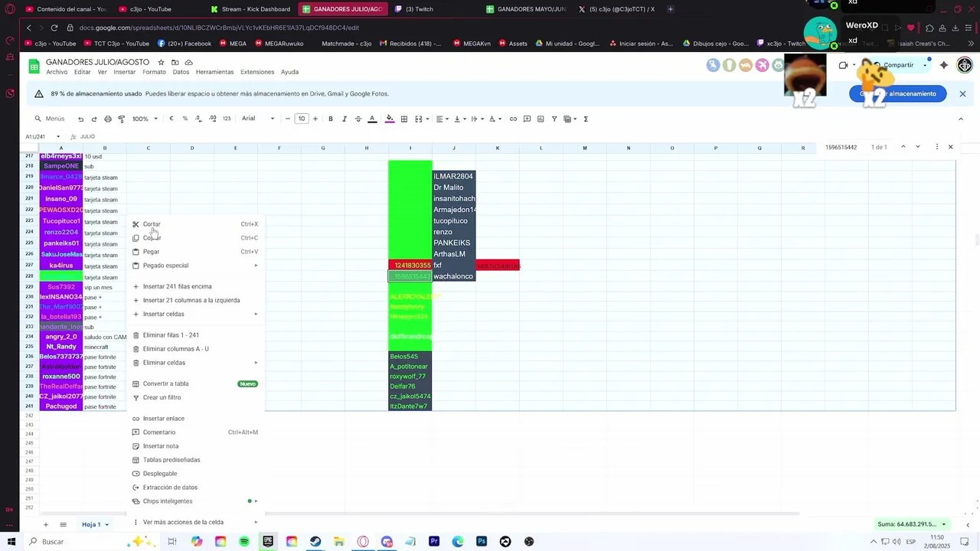Increase decimal places
Image resolution: width=980 pixels, height=551 pixels.
pos(212,119)
